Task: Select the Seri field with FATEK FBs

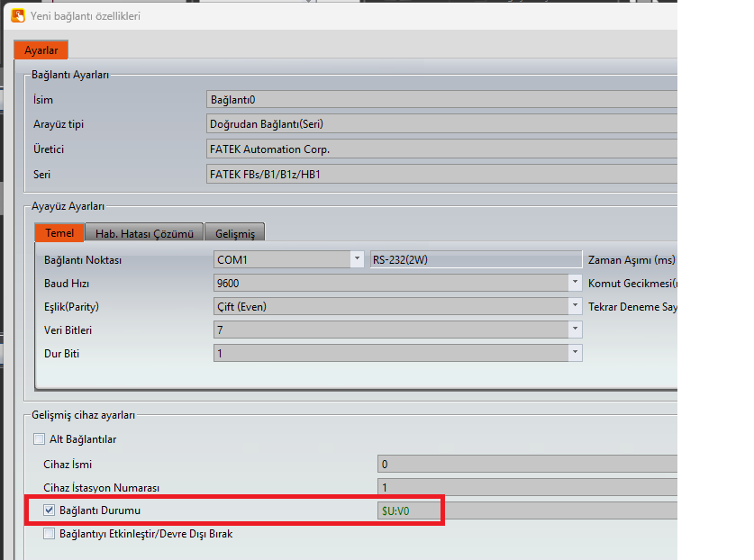Action: coord(441,174)
